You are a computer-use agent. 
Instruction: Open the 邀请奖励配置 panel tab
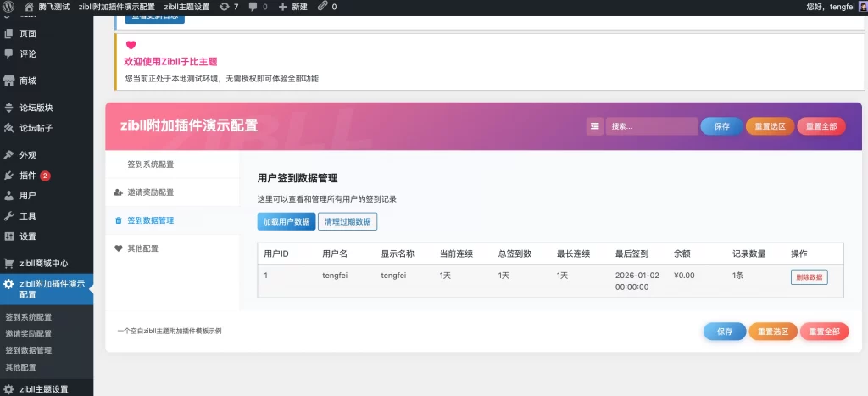coord(172,192)
